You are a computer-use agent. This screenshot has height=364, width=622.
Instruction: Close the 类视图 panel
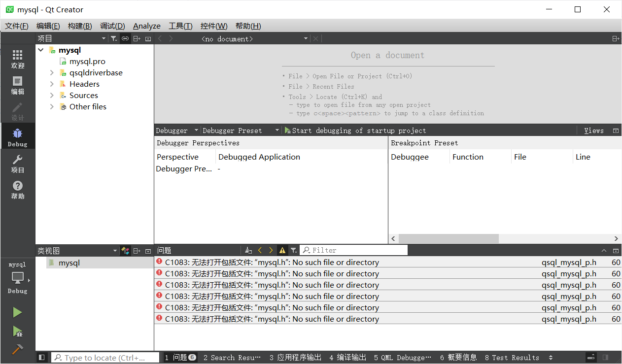[148, 251]
